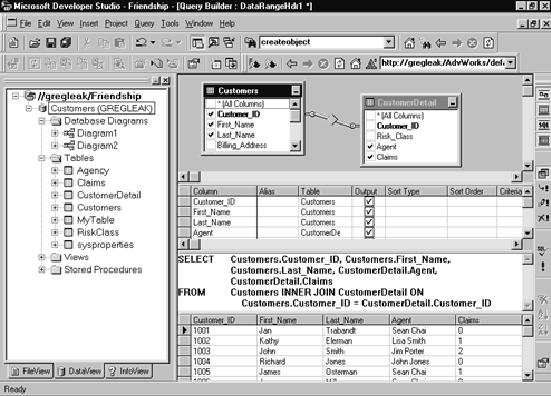
Task: Click the results grid vertical scrollbar down arrow
Action: (x=527, y=375)
